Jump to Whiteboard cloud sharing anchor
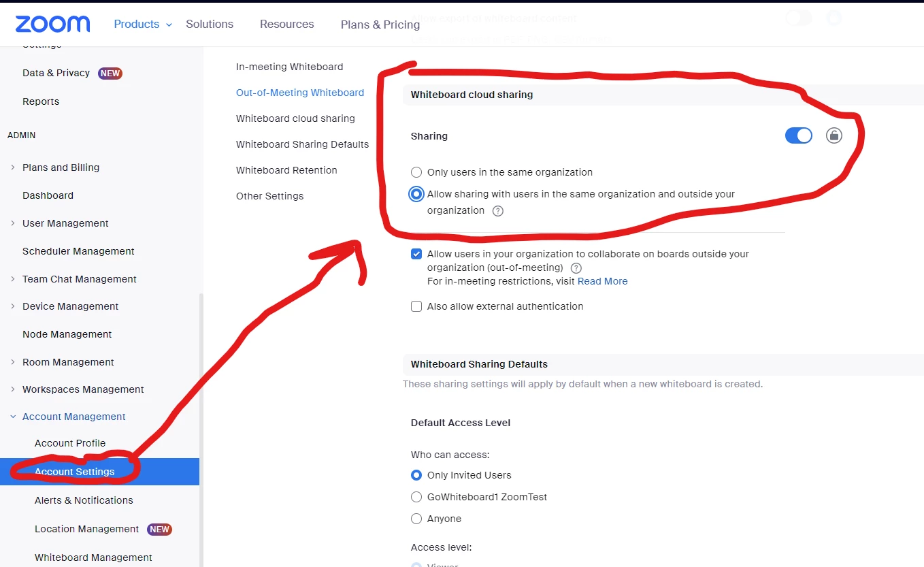 click(x=295, y=118)
